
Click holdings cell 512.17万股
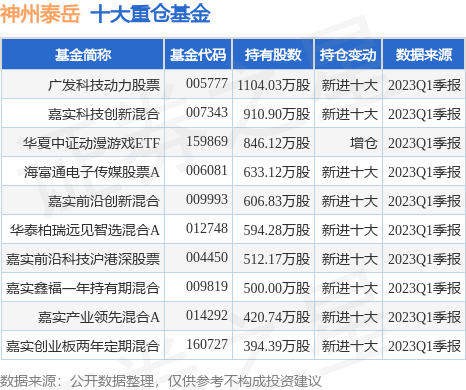(x=276, y=259)
